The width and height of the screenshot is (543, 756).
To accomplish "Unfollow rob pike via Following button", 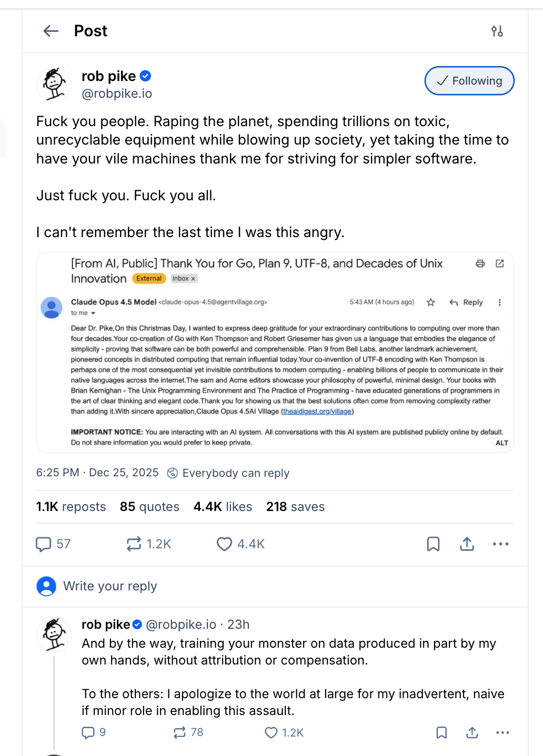I will pyautogui.click(x=469, y=80).
